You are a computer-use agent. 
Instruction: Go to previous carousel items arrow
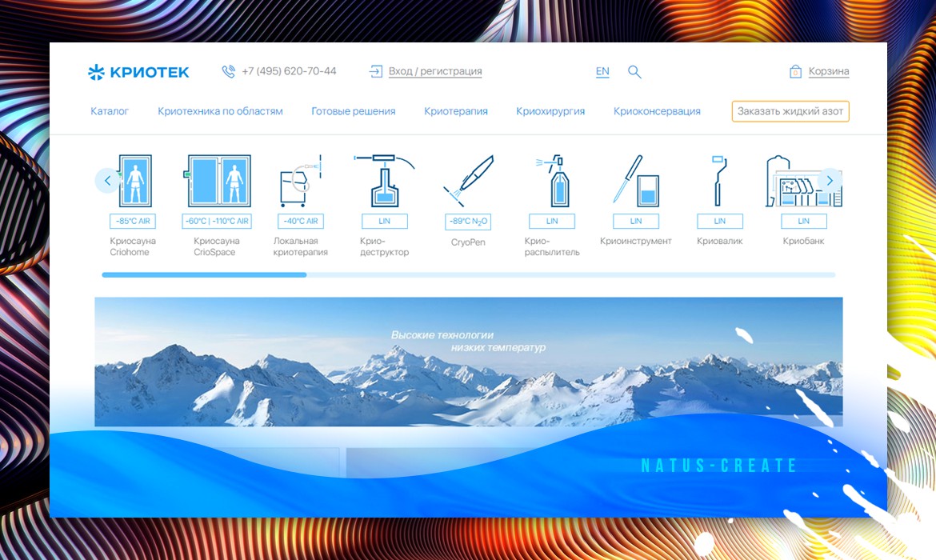coord(107,180)
